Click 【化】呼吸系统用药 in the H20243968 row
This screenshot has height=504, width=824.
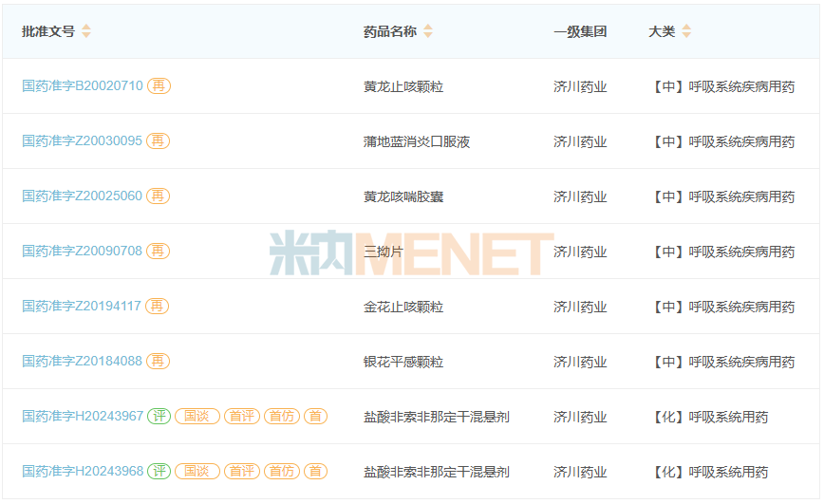click(x=709, y=473)
